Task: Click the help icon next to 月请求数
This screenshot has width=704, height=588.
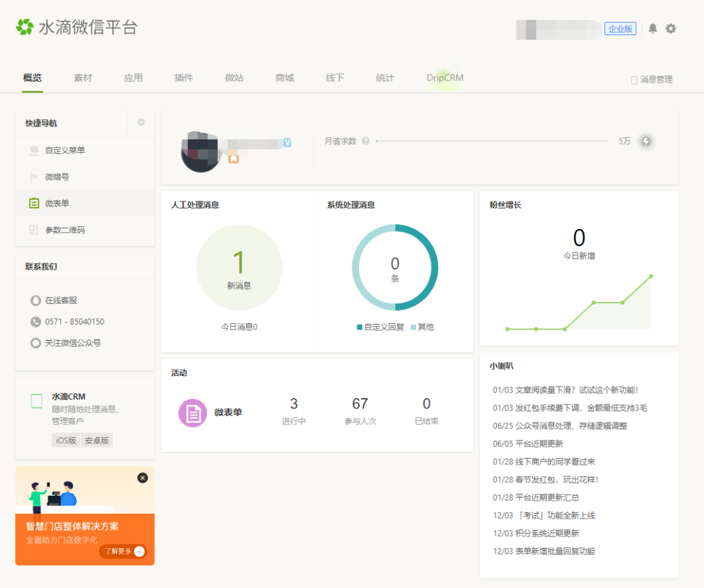Action: click(365, 141)
